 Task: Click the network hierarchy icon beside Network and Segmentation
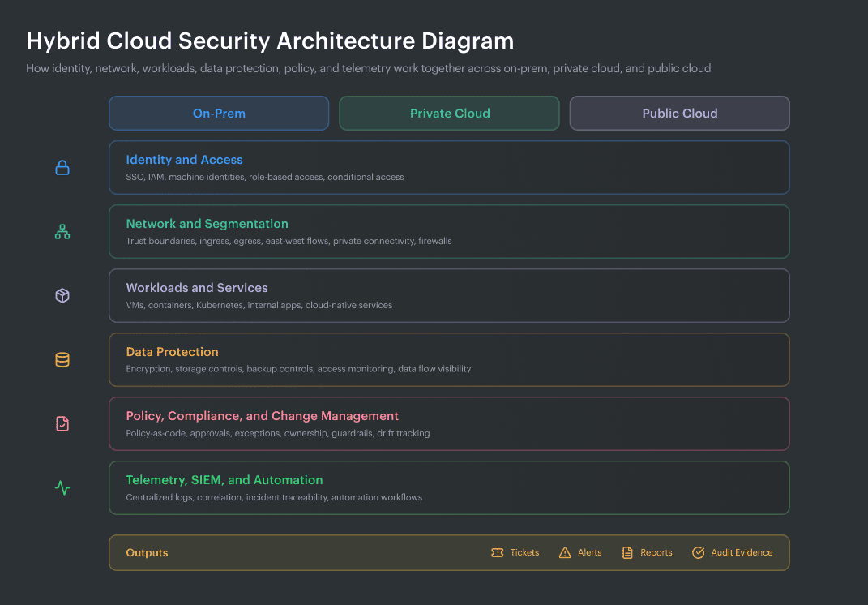click(x=62, y=231)
